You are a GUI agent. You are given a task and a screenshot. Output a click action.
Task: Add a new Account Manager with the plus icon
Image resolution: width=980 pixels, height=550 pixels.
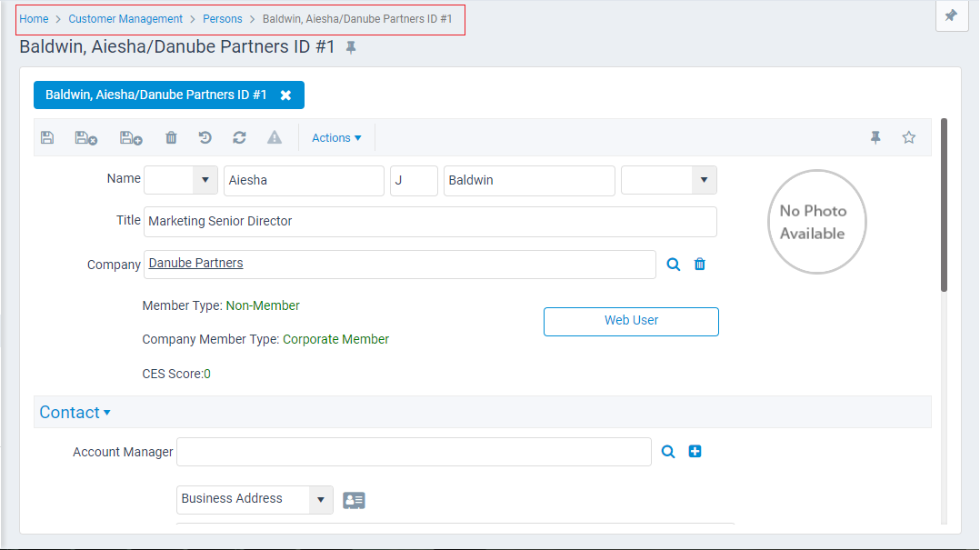pyautogui.click(x=695, y=451)
